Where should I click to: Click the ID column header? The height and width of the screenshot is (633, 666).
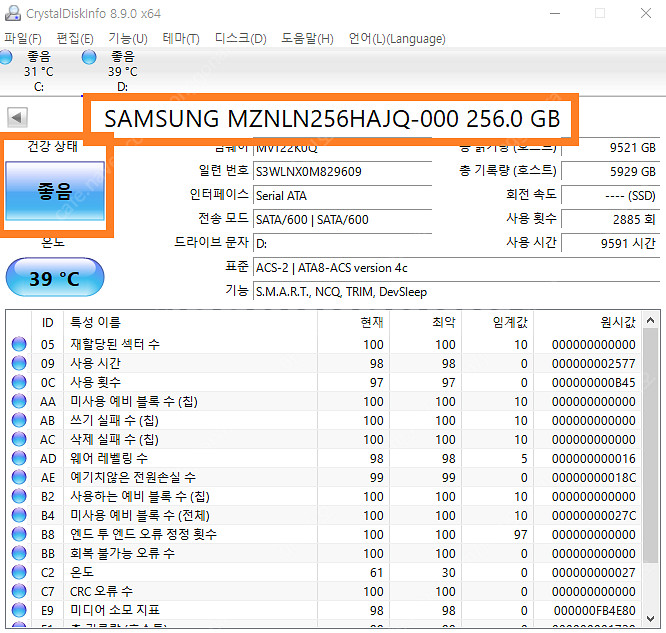click(48, 322)
